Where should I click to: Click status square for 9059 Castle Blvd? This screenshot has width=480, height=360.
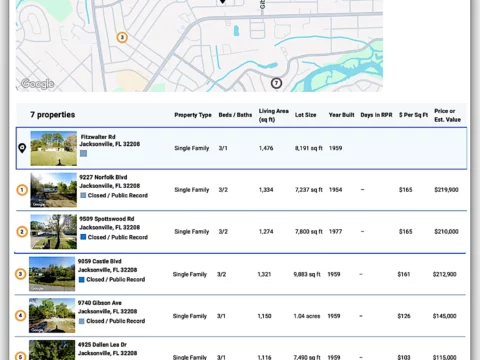(x=81, y=279)
